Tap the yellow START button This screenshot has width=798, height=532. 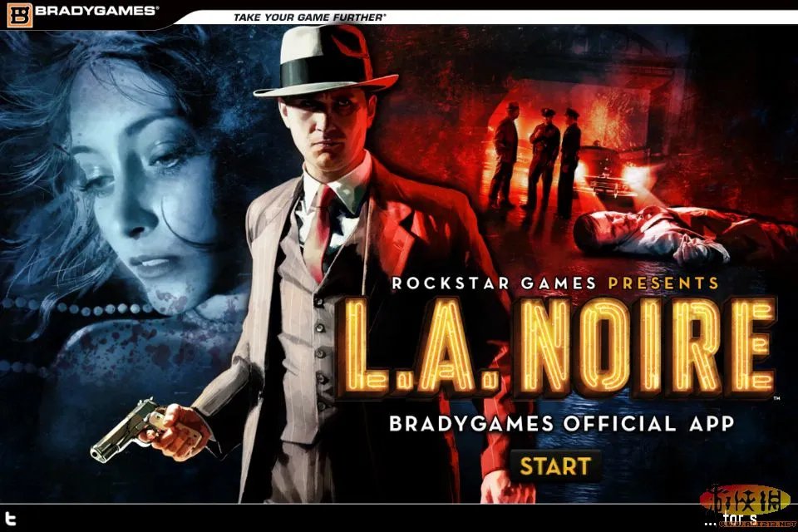[x=555, y=466]
